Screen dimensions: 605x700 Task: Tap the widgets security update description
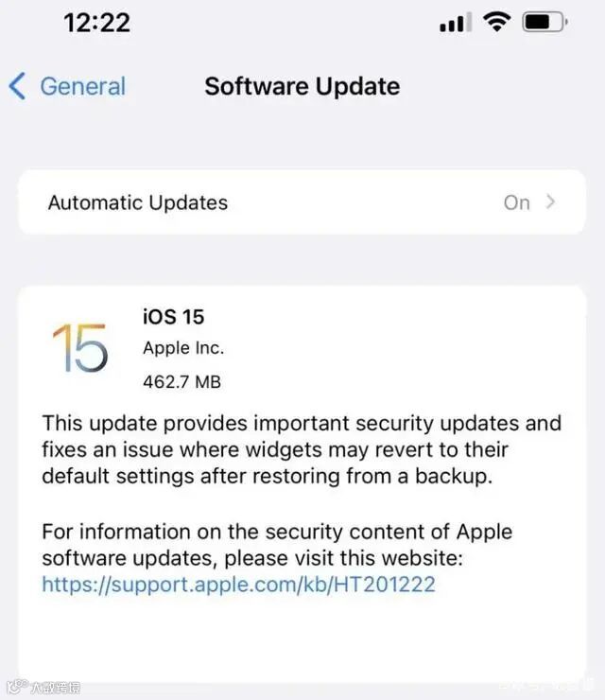(302, 449)
